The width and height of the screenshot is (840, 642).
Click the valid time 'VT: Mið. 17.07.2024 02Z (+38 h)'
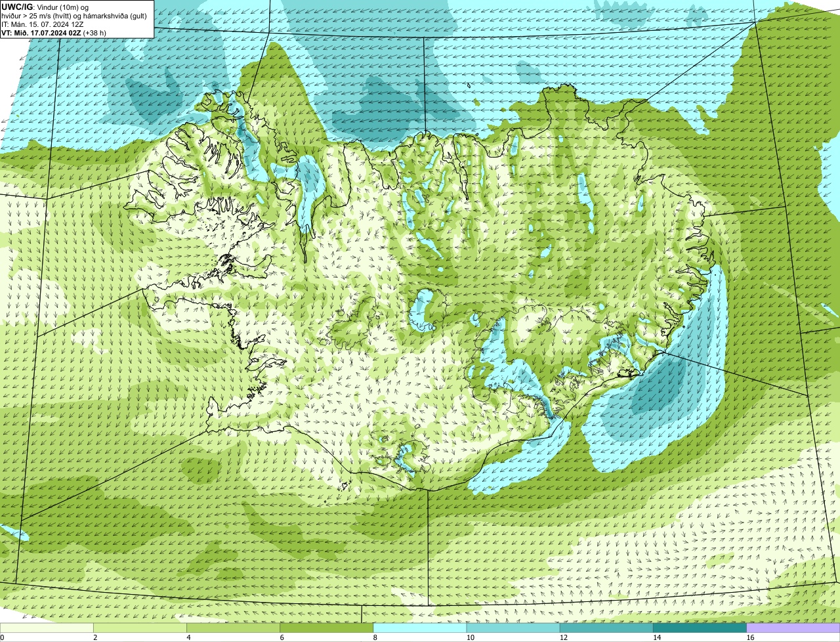coord(54,32)
